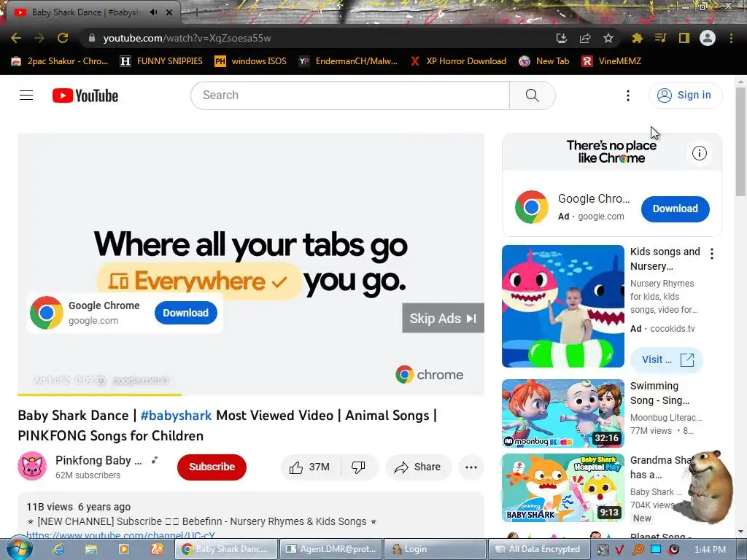The height and width of the screenshot is (560, 747).
Task: Open YouTube settings three-dot menu
Action: coord(628,96)
